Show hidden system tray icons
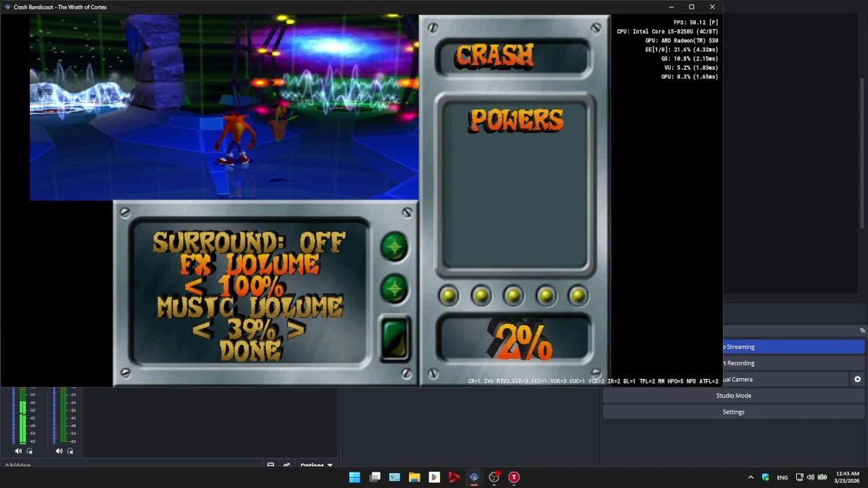Viewport: 868px width, 488px height. [x=751, y=477]
